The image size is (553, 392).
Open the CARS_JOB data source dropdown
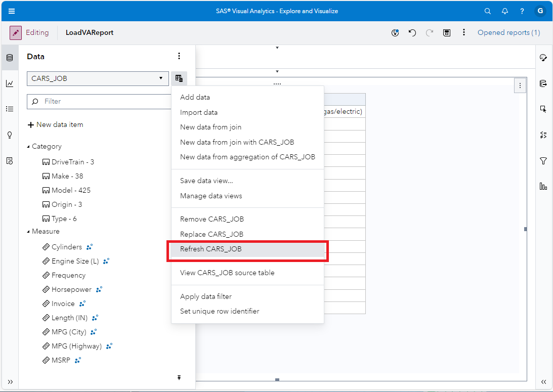click(x=96, y=78)
